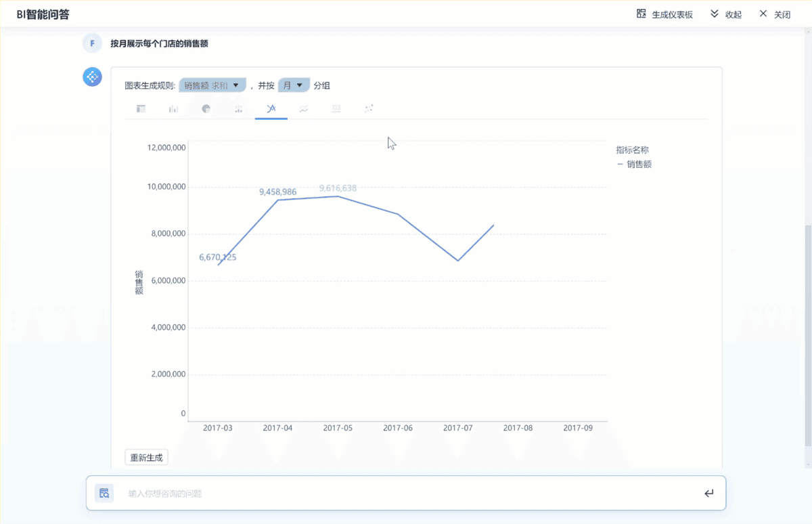Select the pie chart type icon
The image size is (812, 524).
206,108
